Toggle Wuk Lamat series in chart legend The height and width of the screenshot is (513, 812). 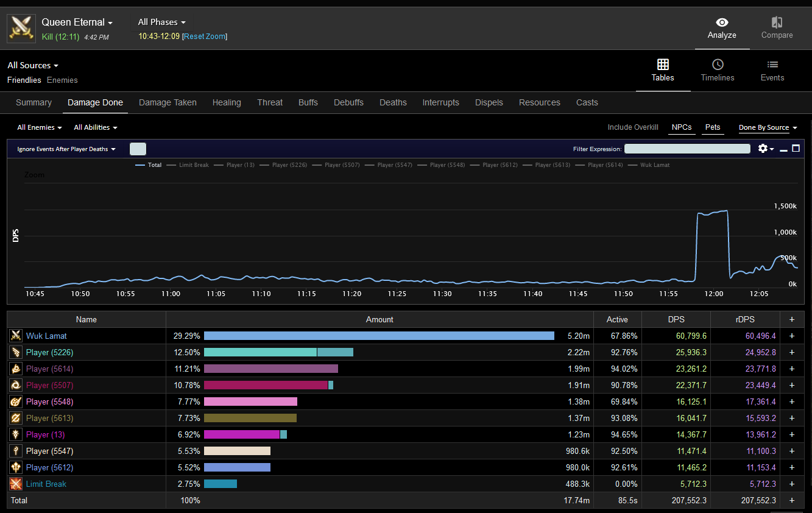coord(648,165)
